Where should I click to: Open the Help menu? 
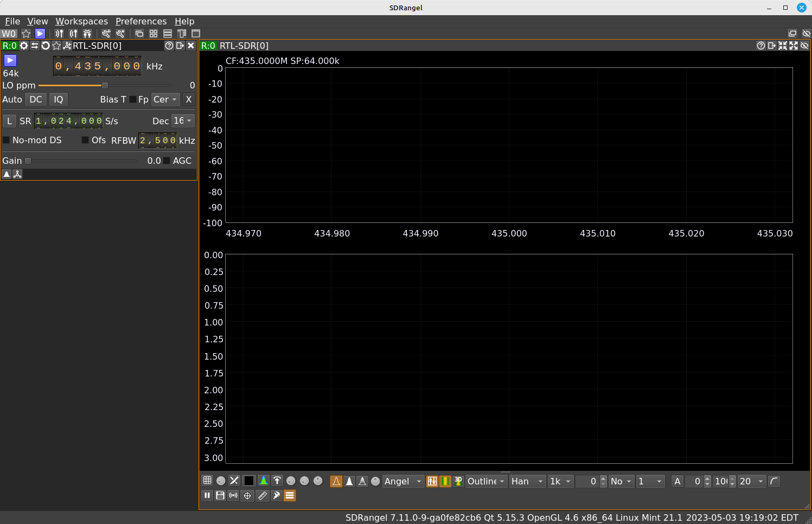pyautogui.click(x=184, y=21)
